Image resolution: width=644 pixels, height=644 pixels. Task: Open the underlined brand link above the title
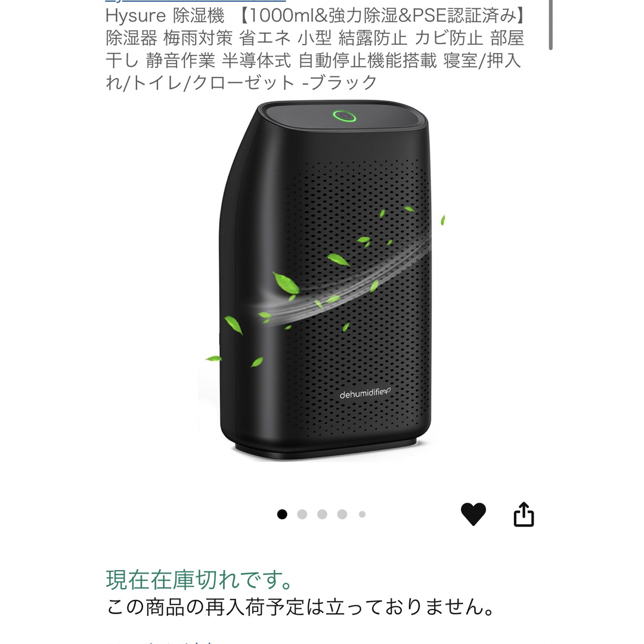195,1
